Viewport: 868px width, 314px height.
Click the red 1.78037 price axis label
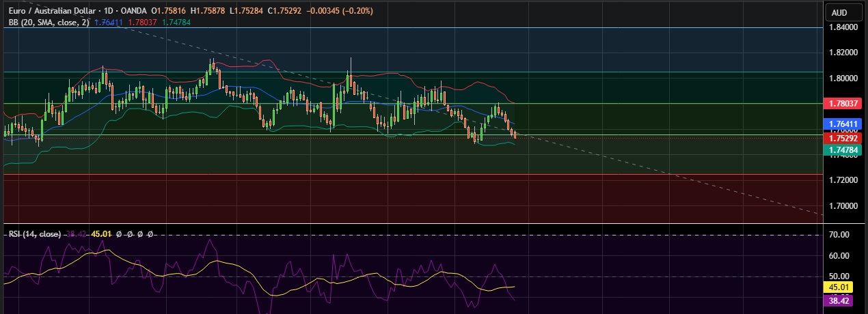click(x=843, y=103)
